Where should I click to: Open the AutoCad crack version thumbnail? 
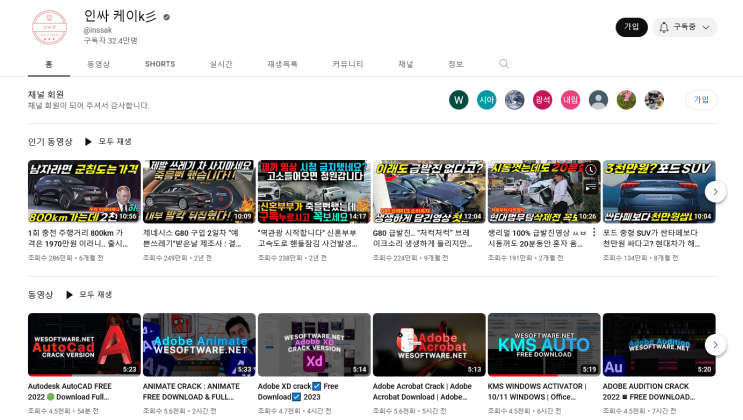(x=84, y=345)
